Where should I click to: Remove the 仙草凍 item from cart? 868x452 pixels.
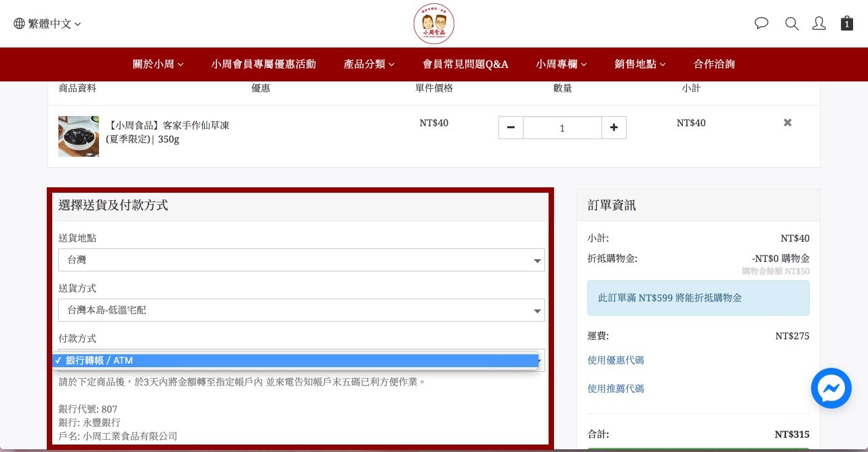787,123
